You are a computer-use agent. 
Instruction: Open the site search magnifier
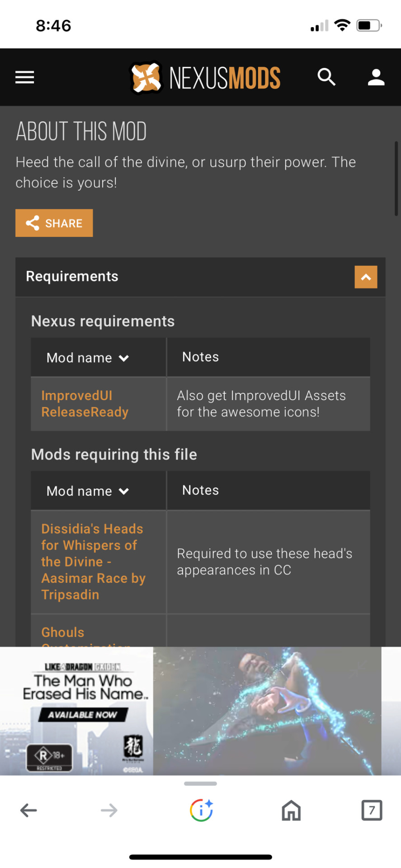coord(326,77)
